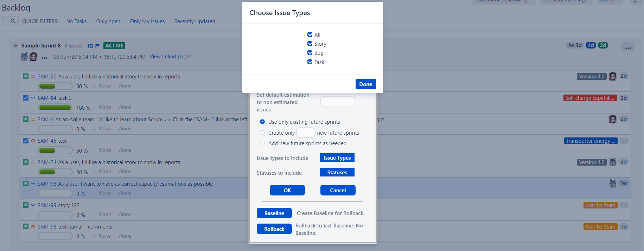Click the medium priority icon on SAM-1
The width and height of the screenshot is (644, 251).
click(33, 119)
